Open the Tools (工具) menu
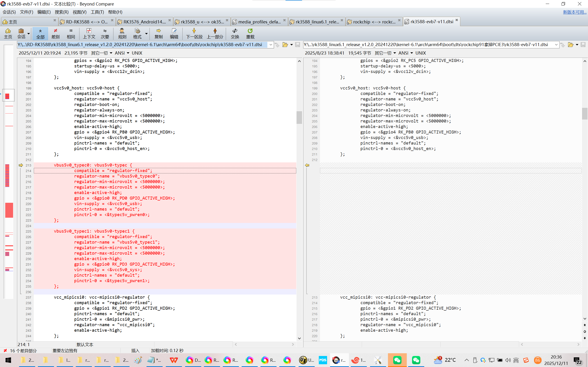This screenshot has width=588, height=367. 97,12
